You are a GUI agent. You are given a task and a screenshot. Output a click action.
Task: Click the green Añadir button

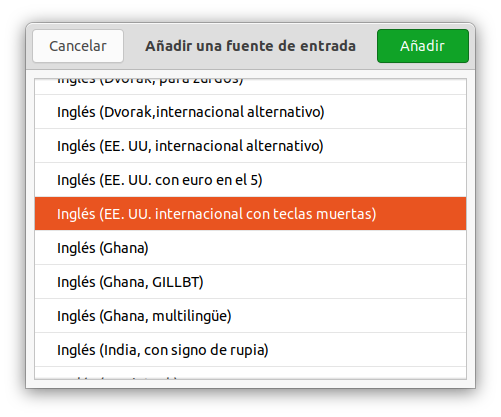click(x=423, y=46)
